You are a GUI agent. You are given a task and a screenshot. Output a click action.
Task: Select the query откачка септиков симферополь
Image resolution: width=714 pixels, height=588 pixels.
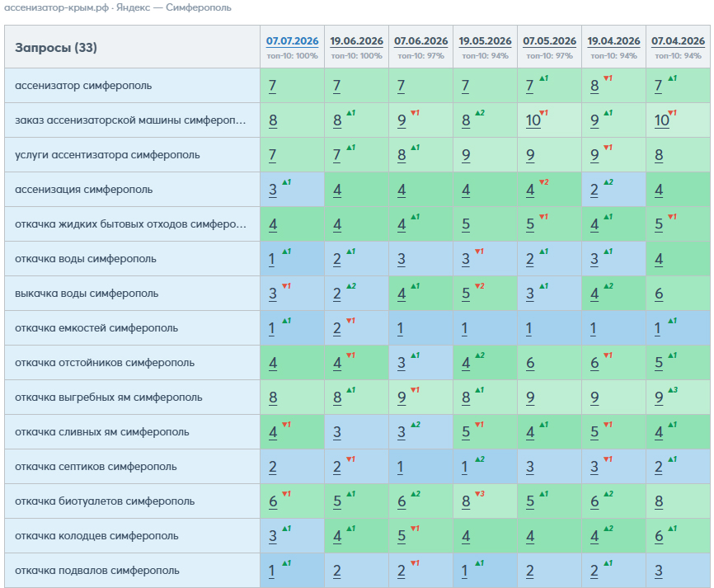point(96,467)
